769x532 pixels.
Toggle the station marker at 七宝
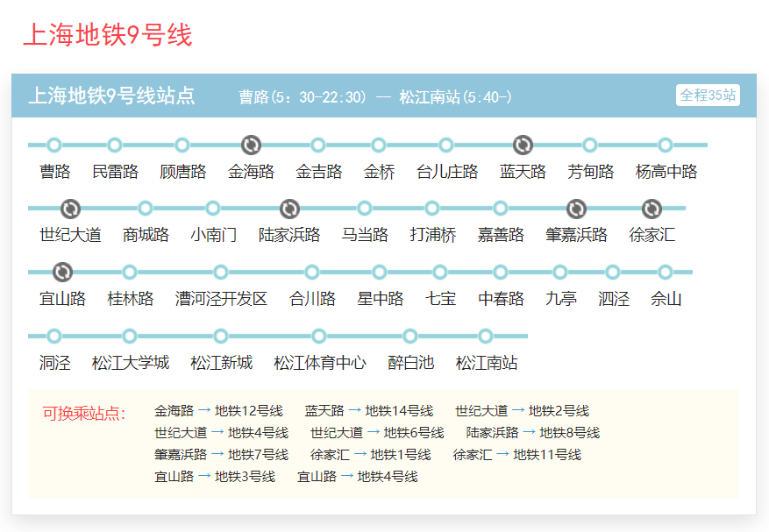440,271
